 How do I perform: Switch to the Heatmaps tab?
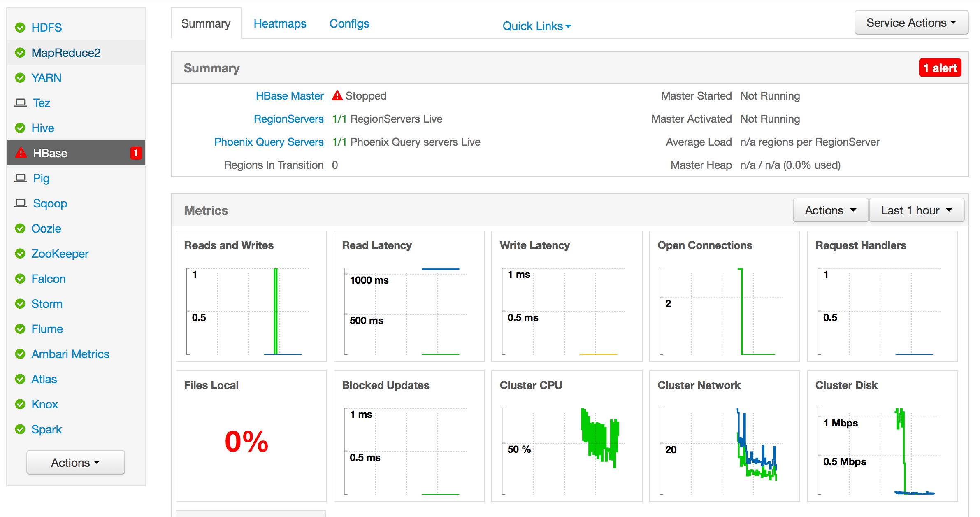tap(280, 23)
